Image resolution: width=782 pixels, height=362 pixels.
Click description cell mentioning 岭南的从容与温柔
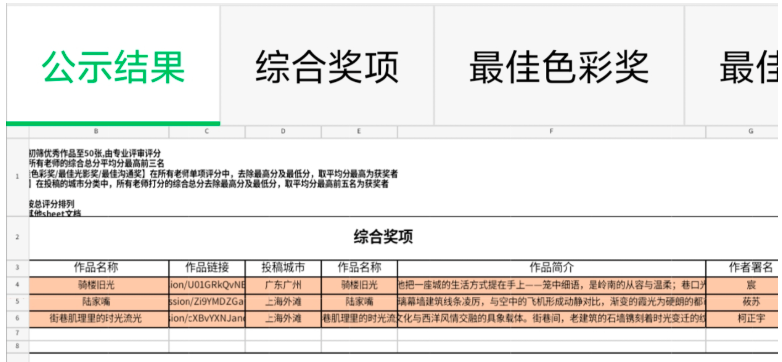(x=552, y=285)
